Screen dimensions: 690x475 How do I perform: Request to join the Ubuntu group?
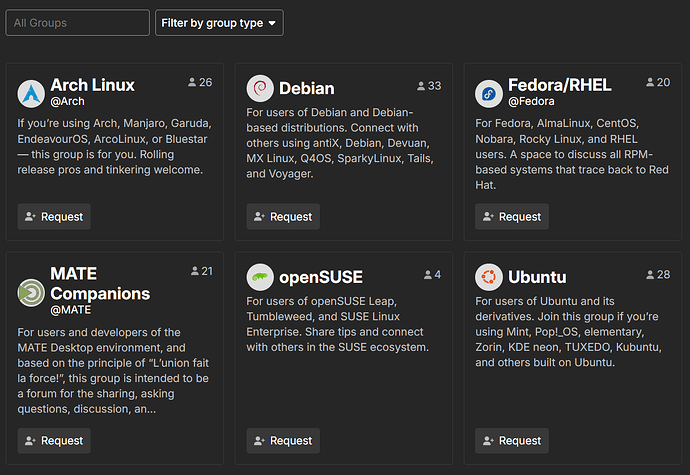pos(512,441)
